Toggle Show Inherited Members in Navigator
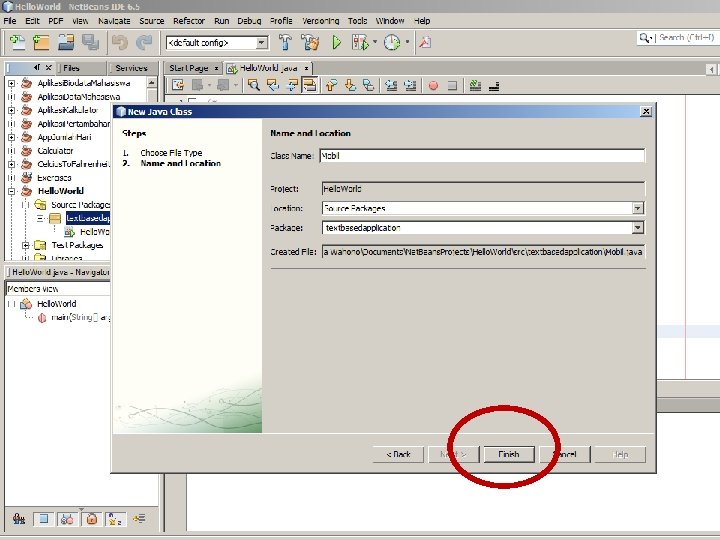The width and height of the screenshot is (720, 540). [x=19, y=519]
